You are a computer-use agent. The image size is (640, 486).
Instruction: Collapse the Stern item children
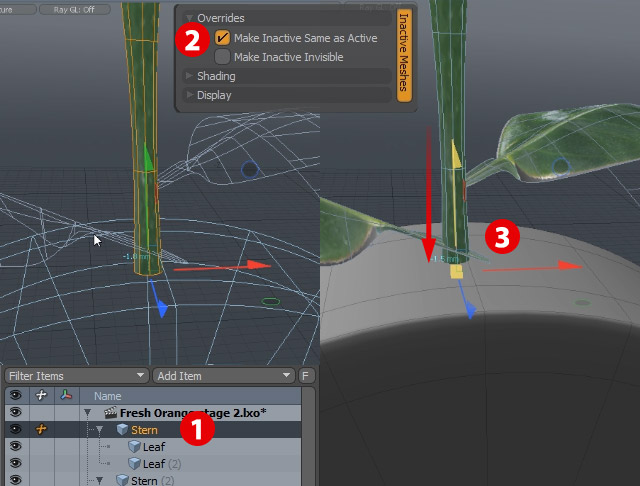pyautogui.click(x=100, y=430)
